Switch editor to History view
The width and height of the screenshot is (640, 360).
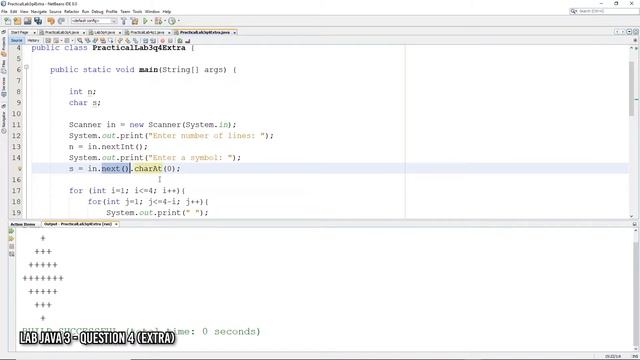[33, 40]
